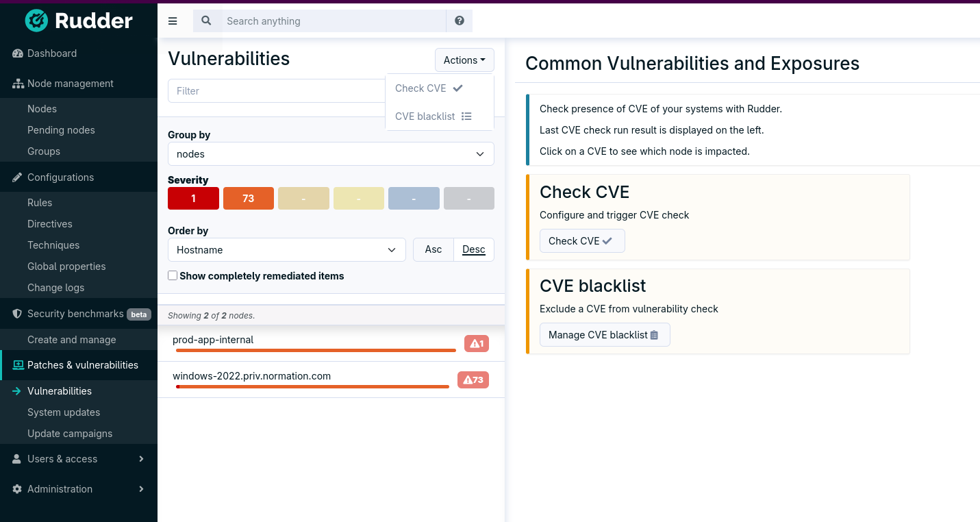Screen dimensions: 980x522
Task: Click the search magnifier icon
Action: (x=206, y=21)
